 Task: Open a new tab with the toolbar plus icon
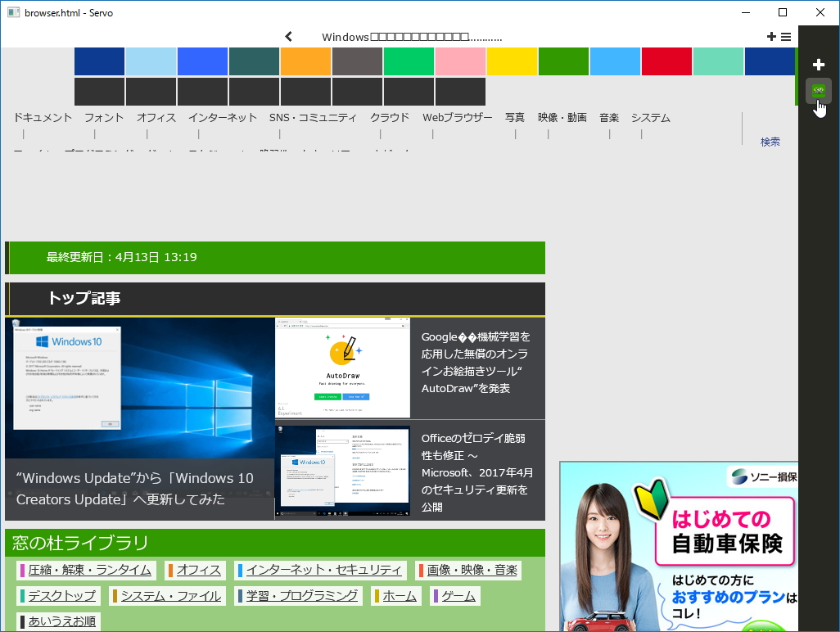click(770, 36)
